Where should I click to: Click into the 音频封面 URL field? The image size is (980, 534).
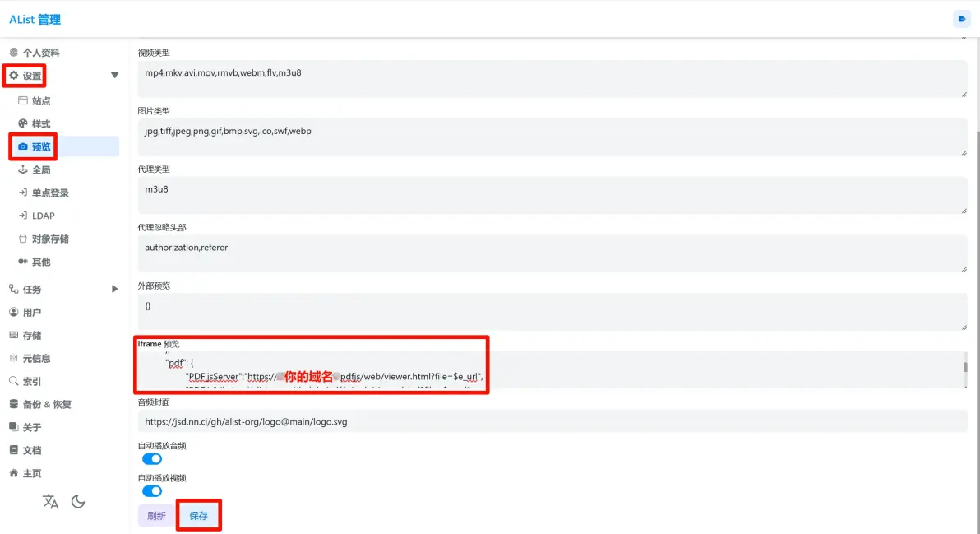552,421
